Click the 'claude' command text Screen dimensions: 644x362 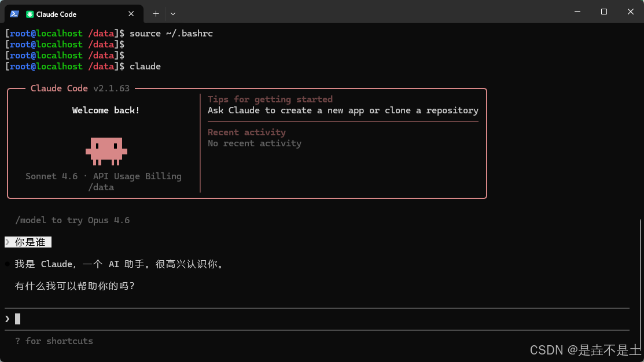(145, 67)
